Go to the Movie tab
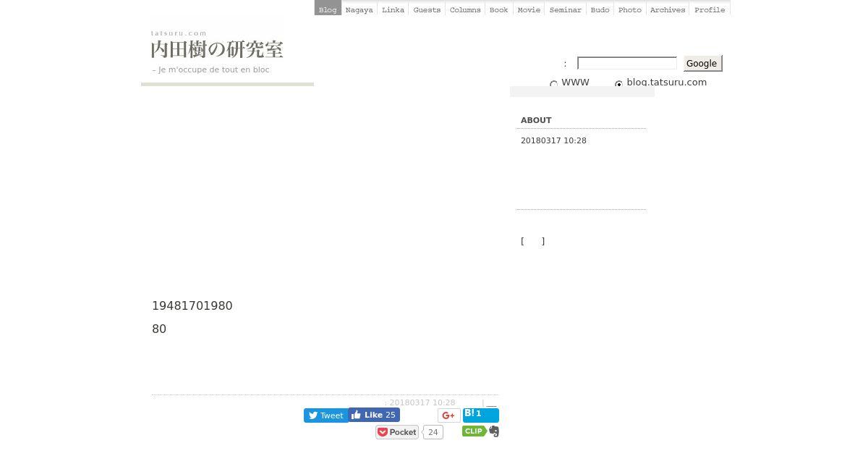Image resolution: width=868 pixels, height=456 pixels. [529, 9]
